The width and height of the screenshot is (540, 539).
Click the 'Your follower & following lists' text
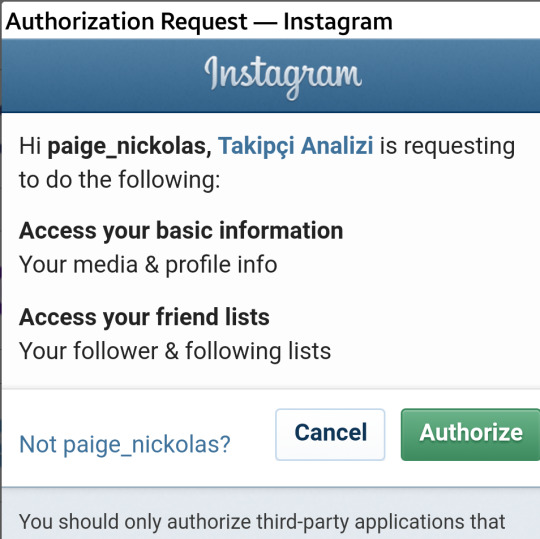pos(175,351)
